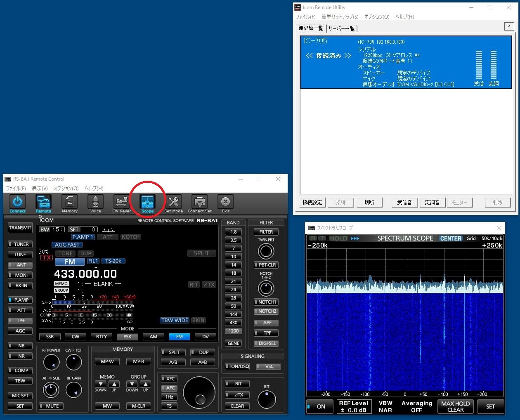
Task: Open the Voice microphone icon
Action: (95, 202)
